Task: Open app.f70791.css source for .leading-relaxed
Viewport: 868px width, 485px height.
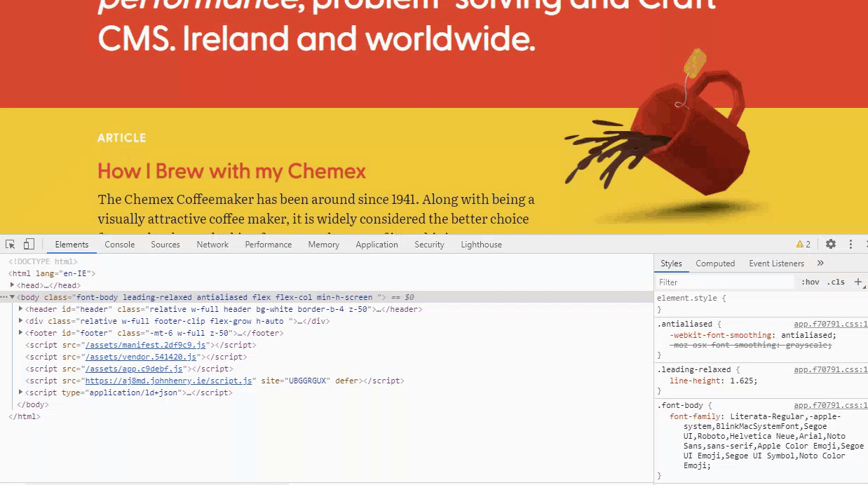Action: [x=831, y=370]
